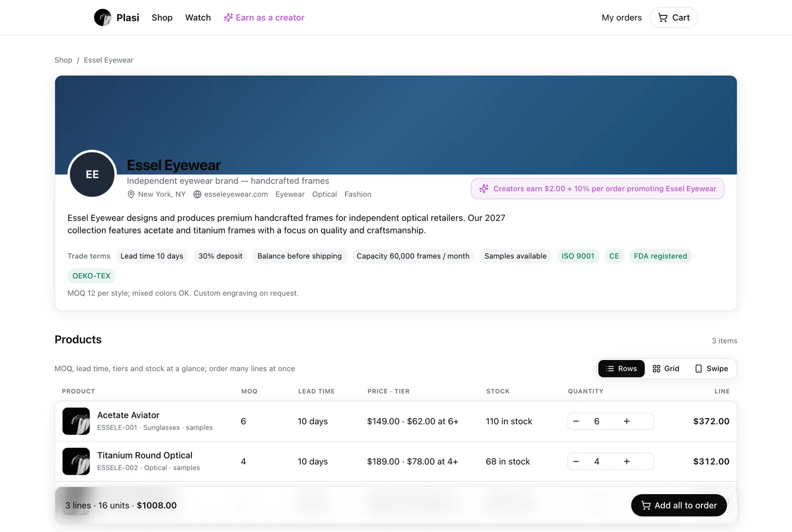
Task: Click the CE certification badge
Action: pyautogui.click(x=614, y=256)
